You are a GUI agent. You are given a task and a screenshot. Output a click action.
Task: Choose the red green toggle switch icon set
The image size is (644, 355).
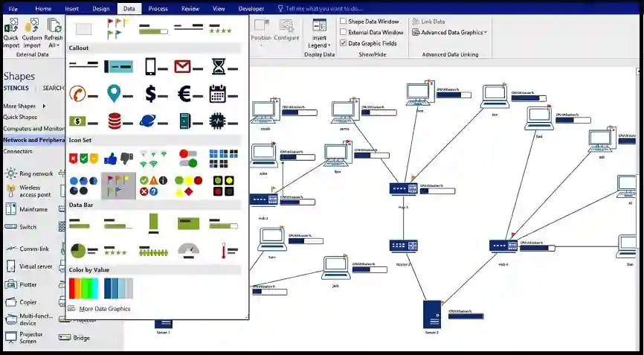point(188,159)
